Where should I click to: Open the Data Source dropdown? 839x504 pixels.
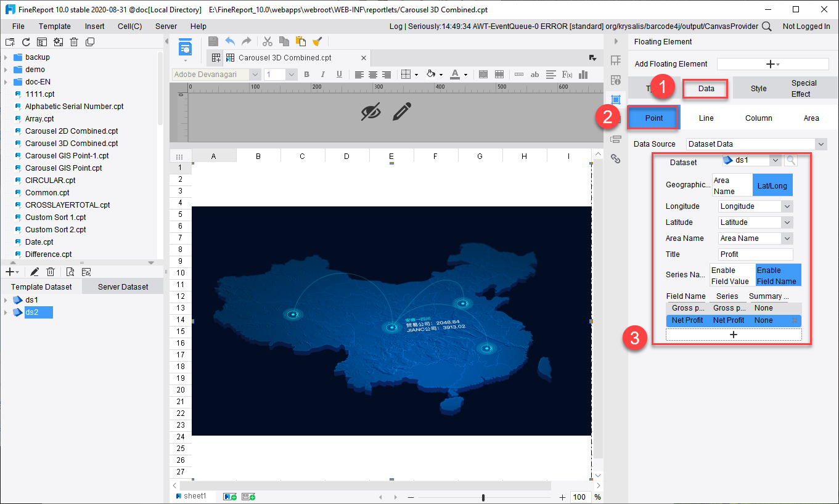coord(820,144)
